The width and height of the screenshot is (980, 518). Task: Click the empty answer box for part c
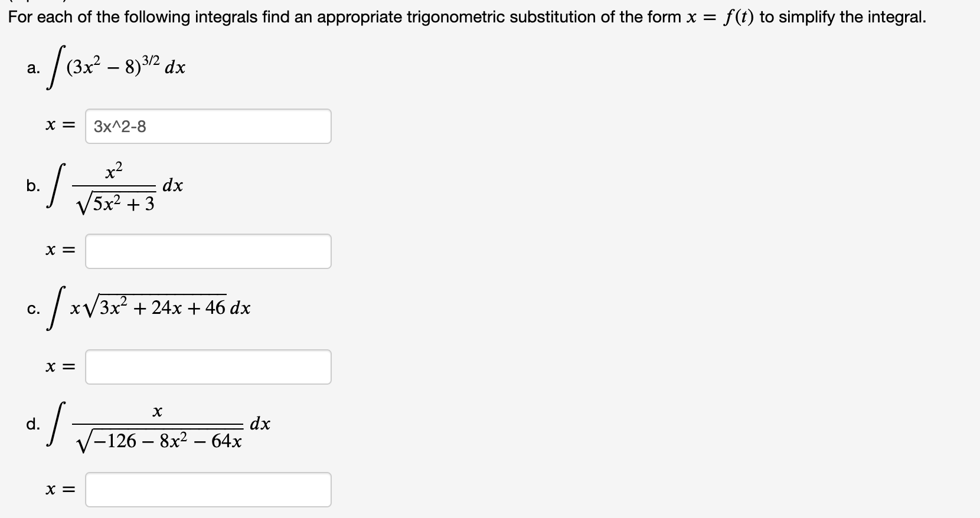click(x=208, y=366)
